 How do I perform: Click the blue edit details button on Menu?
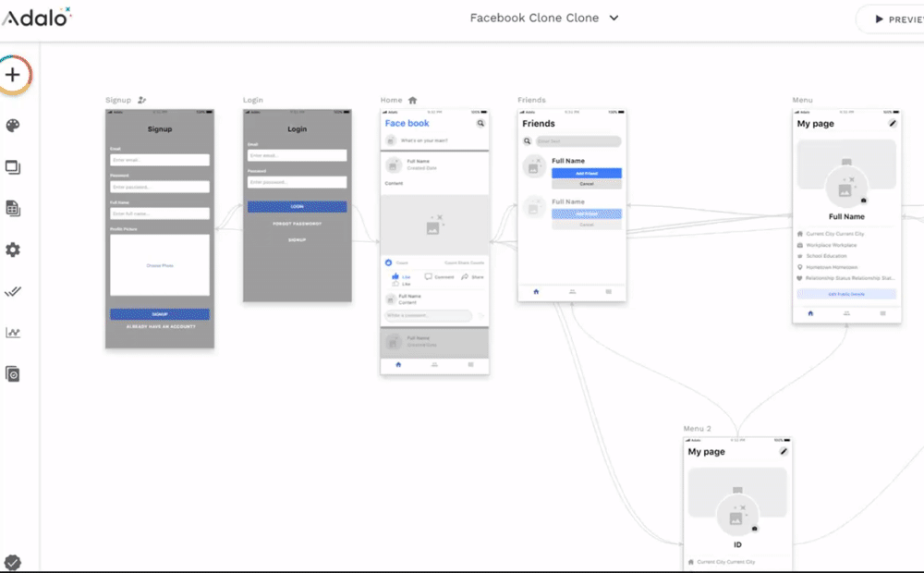point(846,294)
